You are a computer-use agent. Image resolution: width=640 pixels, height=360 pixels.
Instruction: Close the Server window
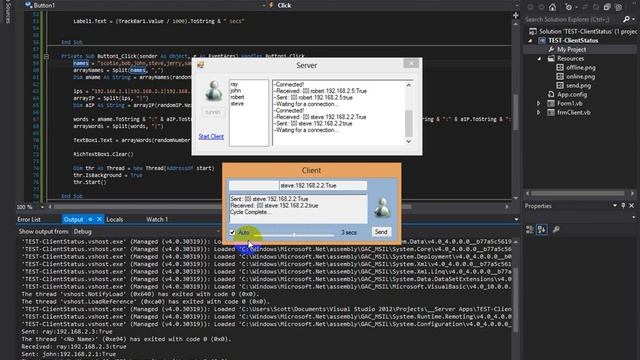point(411,63)
